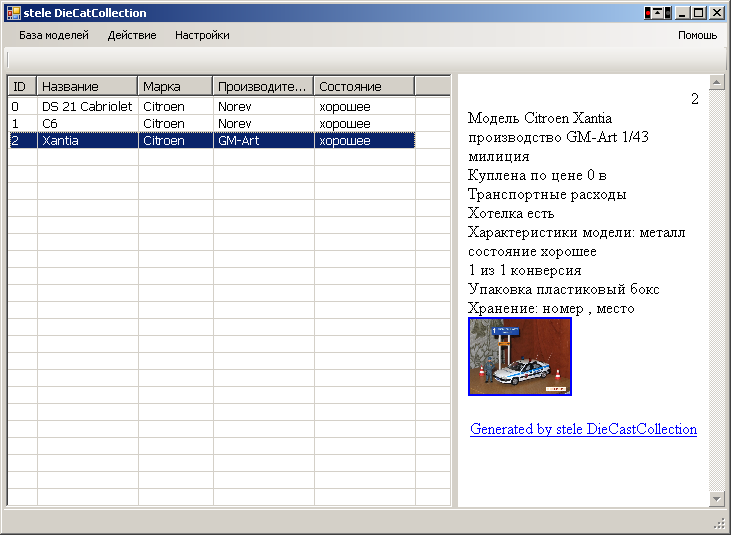Image resolution: width=731 pixels, height=535 pixels.
Task: Open the Действие menu
Action: coord(132,35)
